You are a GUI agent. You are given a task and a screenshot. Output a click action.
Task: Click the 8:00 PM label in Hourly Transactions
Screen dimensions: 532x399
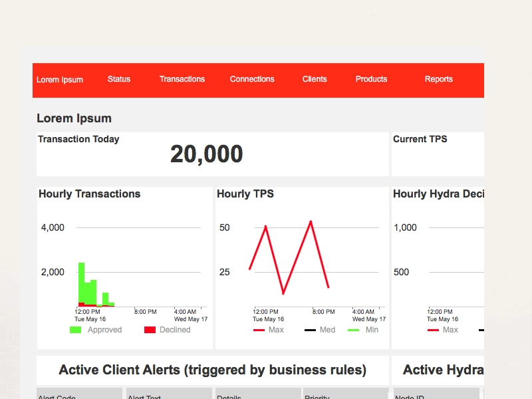(145, 312)
